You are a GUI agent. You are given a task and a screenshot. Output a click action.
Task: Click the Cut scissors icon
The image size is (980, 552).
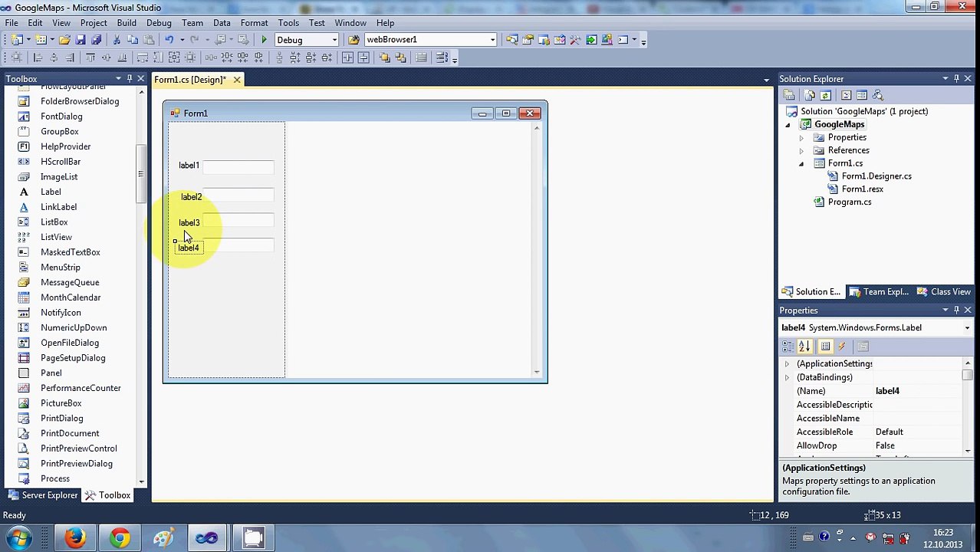(117, 40)
